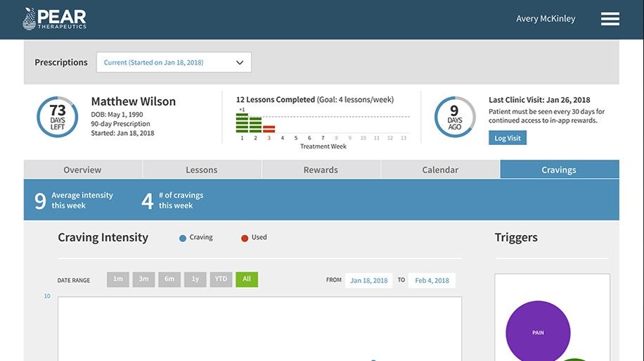Click the purple PAIN trigger bubble
Image resolution: width=644 pixels, height=361 pixels.
tap(538, 332)
